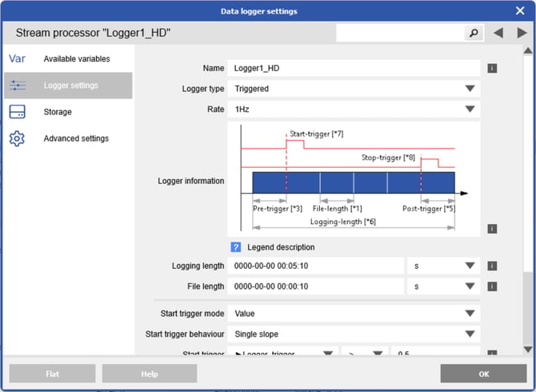Image resolution: width=536 pixels, height=392 pixels.
Task: Click the Logging-length [*6] label in diagram
Action: click(343, 222)
